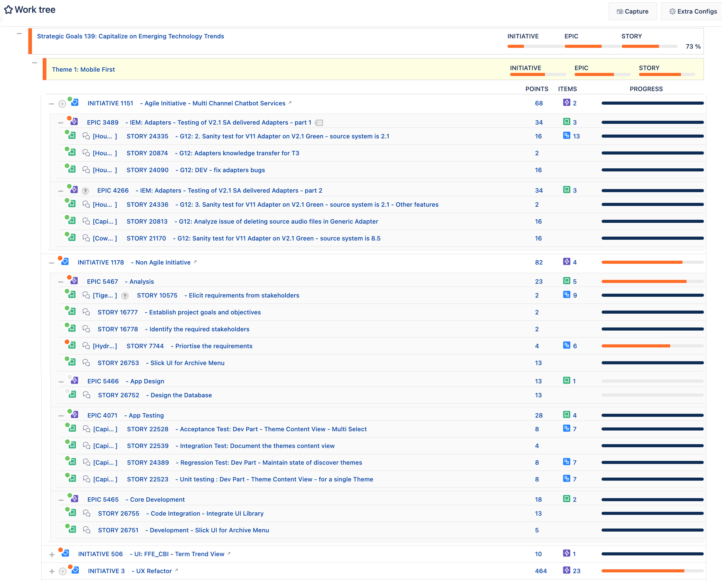Click epic items icon for INITIATIVE 1178

click(572, 264)
